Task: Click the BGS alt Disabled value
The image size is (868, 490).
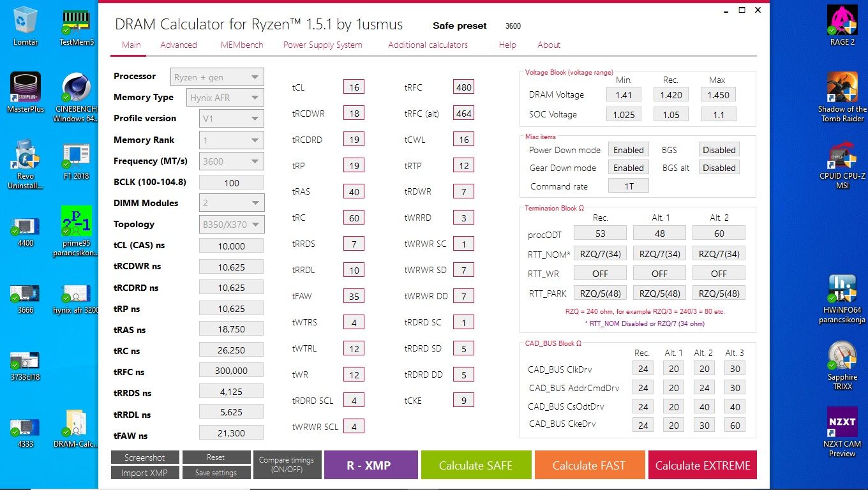Action: [x=719, y=168]
